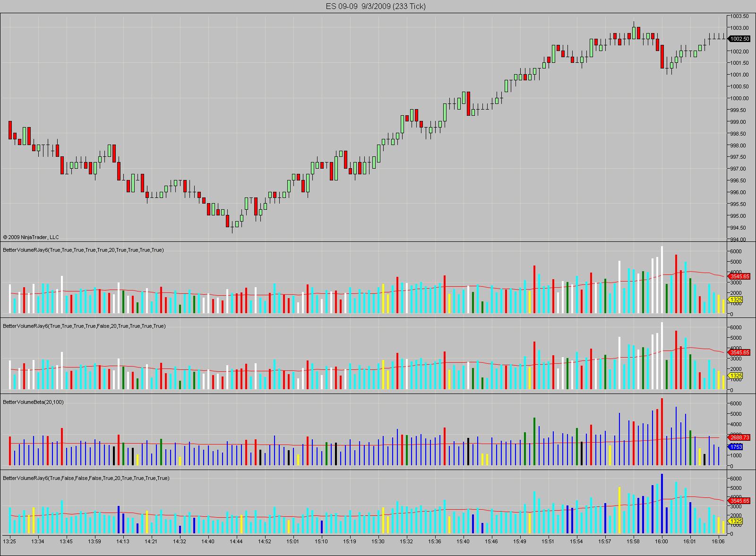Click the 13:59 time axis label
Viewport: 756px width, 556px height.
tap(94, 541)
